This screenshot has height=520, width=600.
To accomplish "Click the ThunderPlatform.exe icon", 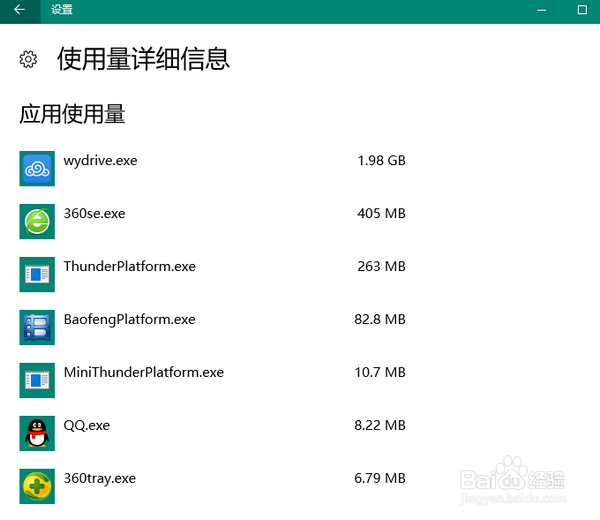I will 37,274.
